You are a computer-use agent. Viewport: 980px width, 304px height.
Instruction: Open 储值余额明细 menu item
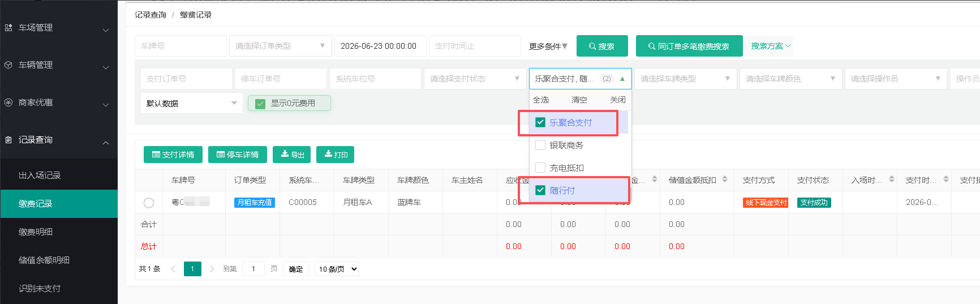tap(59, 260)
